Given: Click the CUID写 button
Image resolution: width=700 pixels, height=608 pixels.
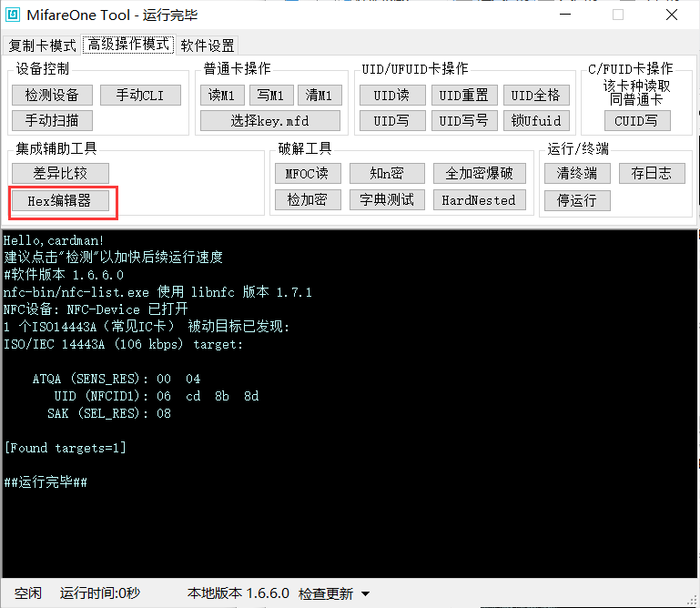Looking at the screenshot, I should tap(637, 120).
